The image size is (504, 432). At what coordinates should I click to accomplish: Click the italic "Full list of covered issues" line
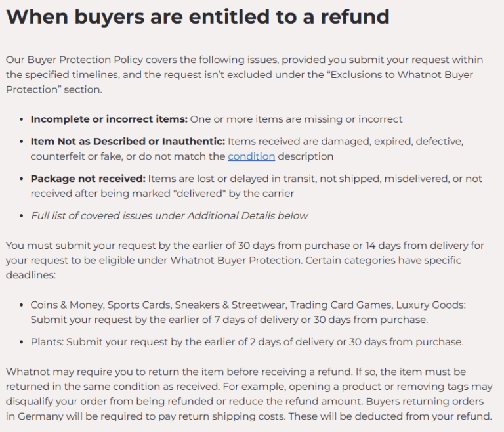169,215
